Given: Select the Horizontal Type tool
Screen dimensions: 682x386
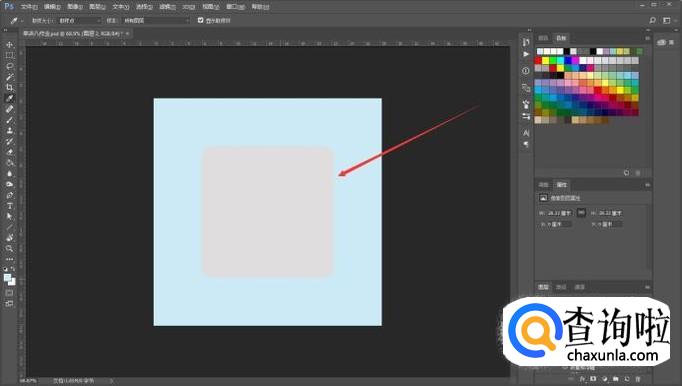Looking at the screenshot, I should (x=10, y=206).
